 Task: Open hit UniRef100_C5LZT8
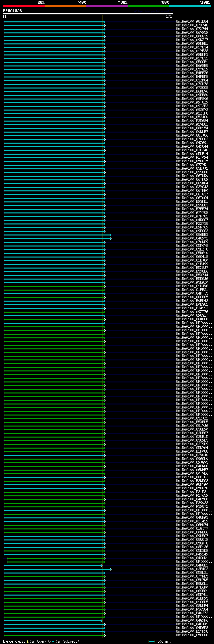pyautogui.click(x=192, y=249)
